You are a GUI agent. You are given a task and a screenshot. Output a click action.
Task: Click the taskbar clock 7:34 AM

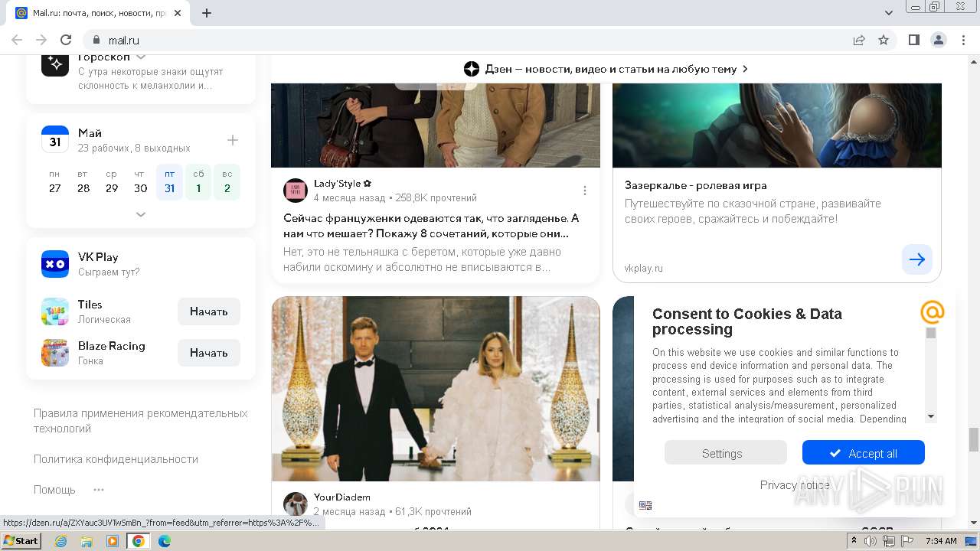coord(941,541)
